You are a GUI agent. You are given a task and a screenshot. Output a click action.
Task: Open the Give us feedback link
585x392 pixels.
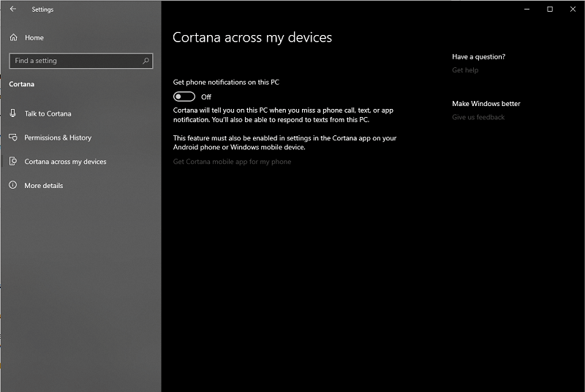tap(478, 117)
